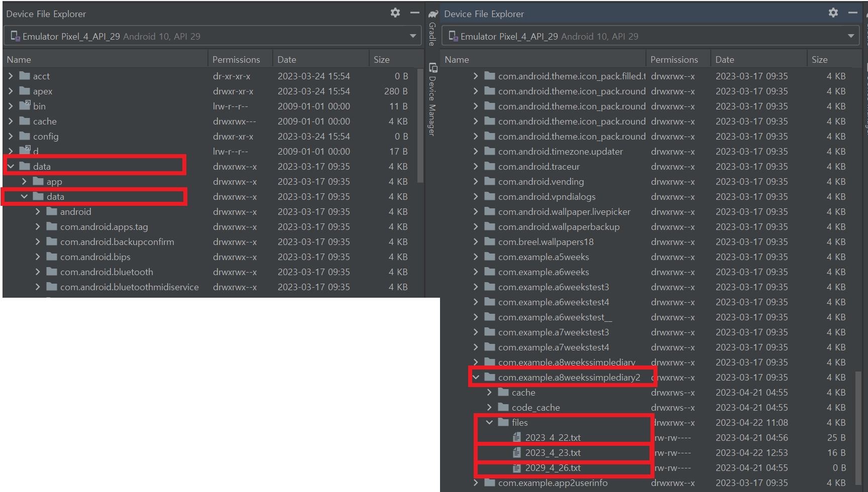Expand the app folder under data
This screenshot has height=492, width=868.
[x=24, y=181]
